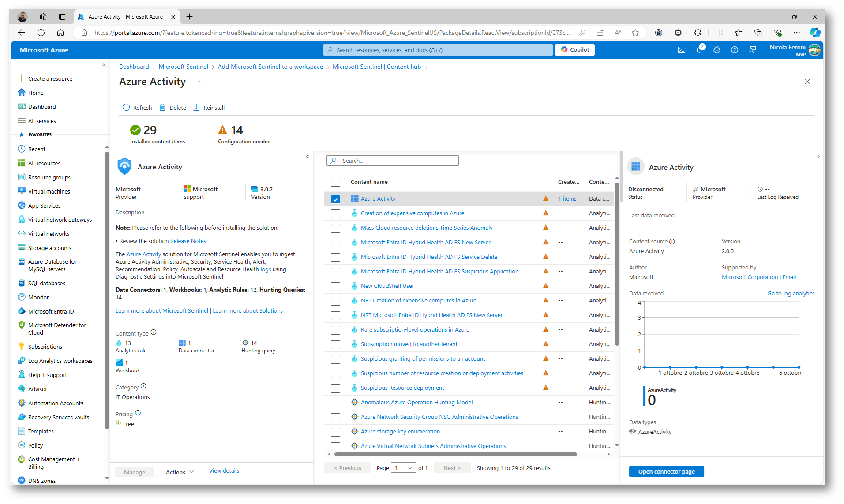
Task: Click the Recovery Services vaults icon
Action: point(21,417)
